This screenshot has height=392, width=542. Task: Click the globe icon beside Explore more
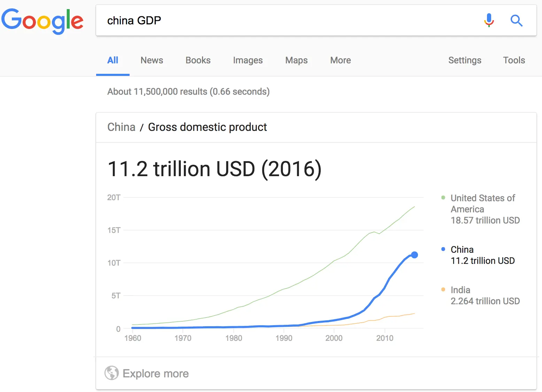coord(111,373)
